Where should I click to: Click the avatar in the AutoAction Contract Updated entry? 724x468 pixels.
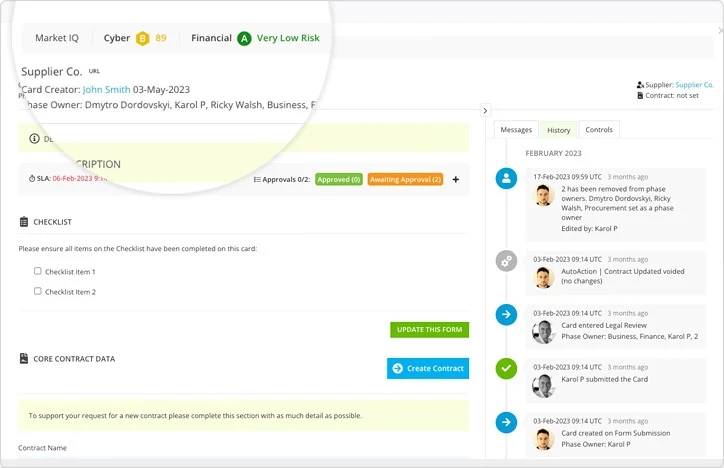544,277
